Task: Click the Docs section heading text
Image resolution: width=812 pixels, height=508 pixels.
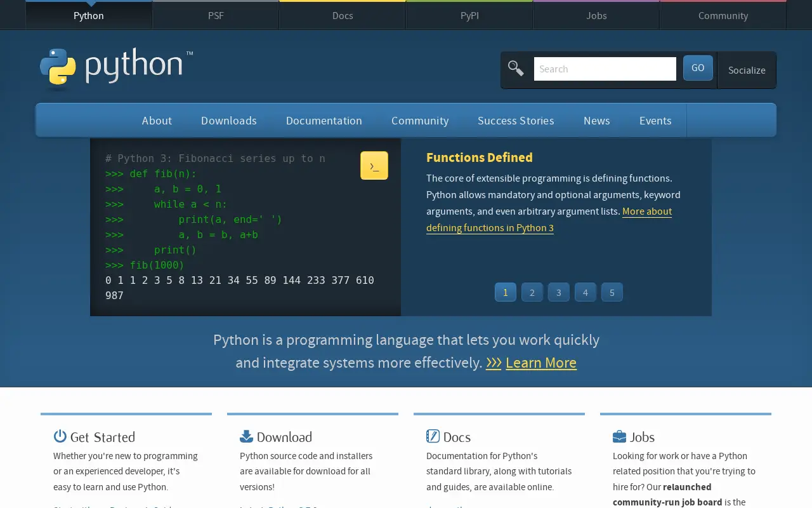Action: tap(457, 437)
